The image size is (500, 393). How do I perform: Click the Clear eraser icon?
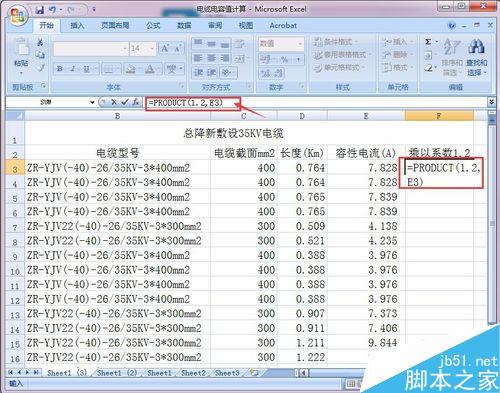coord(428,68)
